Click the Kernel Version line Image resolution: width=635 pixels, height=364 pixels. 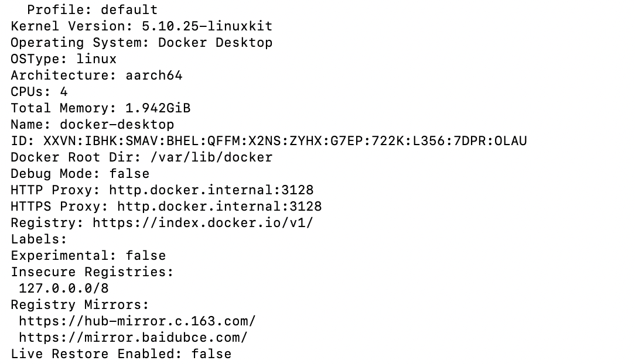[x=141, y=26]
